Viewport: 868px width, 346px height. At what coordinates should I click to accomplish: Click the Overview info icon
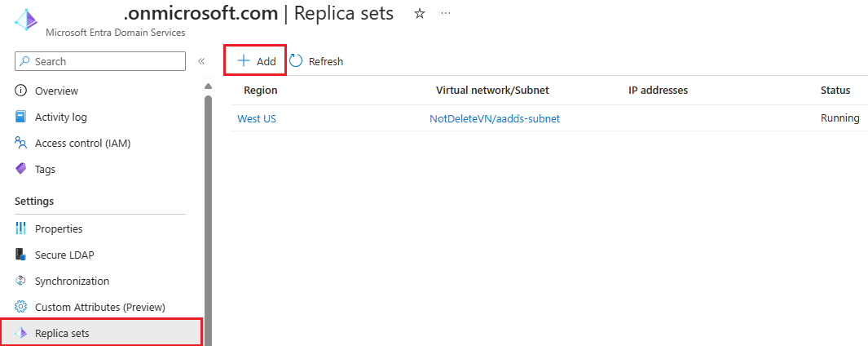[21, 91]
